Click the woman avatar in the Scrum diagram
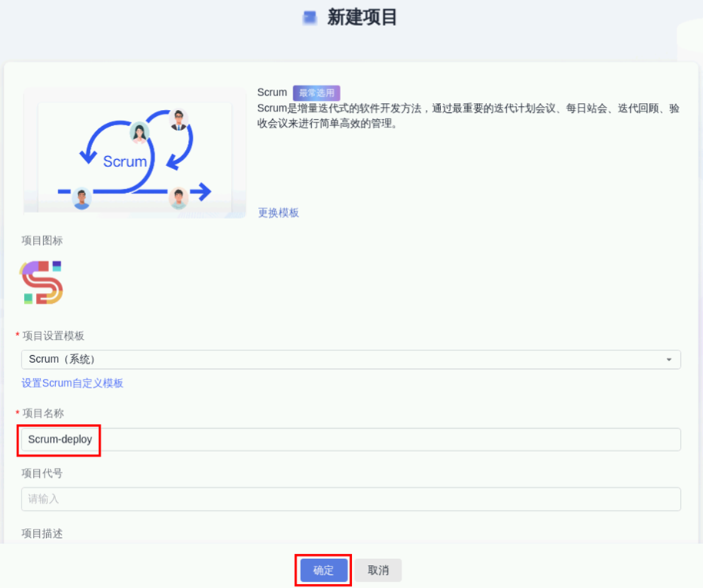 click(x=139, y=133)
